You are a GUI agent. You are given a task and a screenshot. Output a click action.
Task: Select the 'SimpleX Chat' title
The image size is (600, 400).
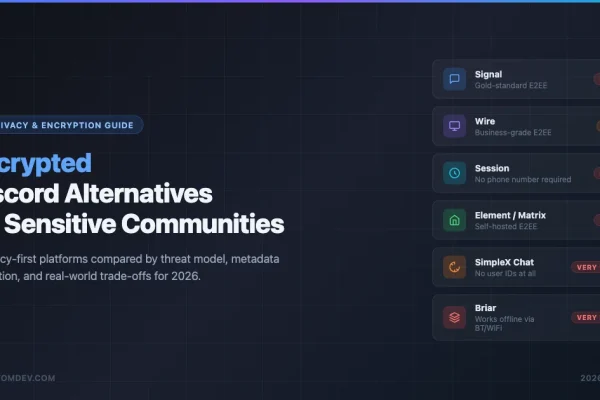tap(504, 262)
